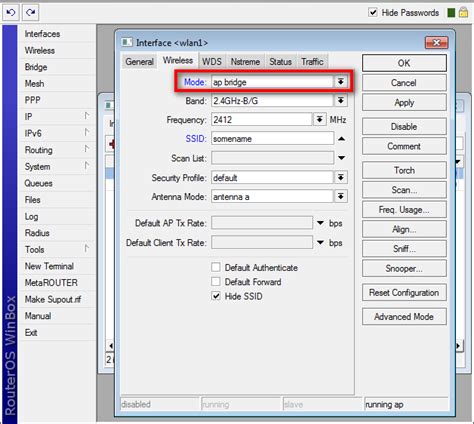Open Manual in the sidebar
This screenshot has width=474, height=424.
coord(38,316)
